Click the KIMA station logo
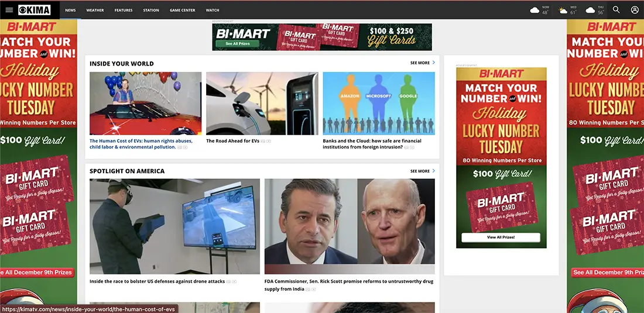Screen dimensions: 644x313 coord(34,10)
